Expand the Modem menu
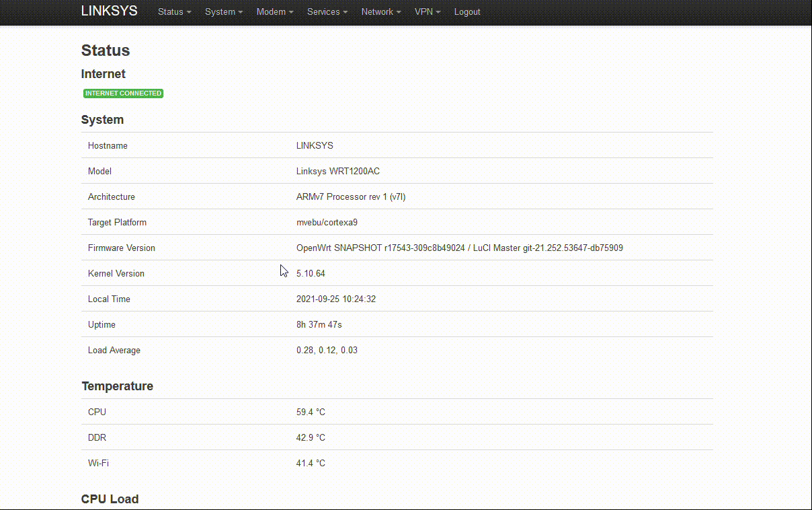 (x=275, y=11)
